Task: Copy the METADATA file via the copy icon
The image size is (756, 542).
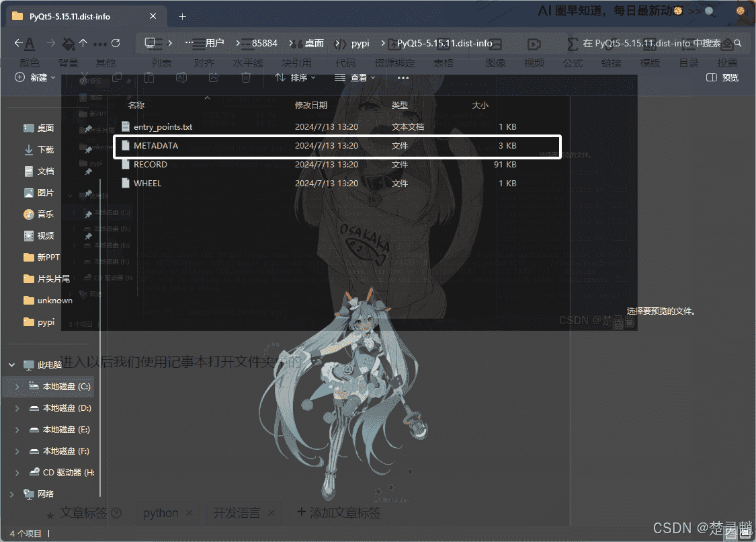Action: click(116, 77)
